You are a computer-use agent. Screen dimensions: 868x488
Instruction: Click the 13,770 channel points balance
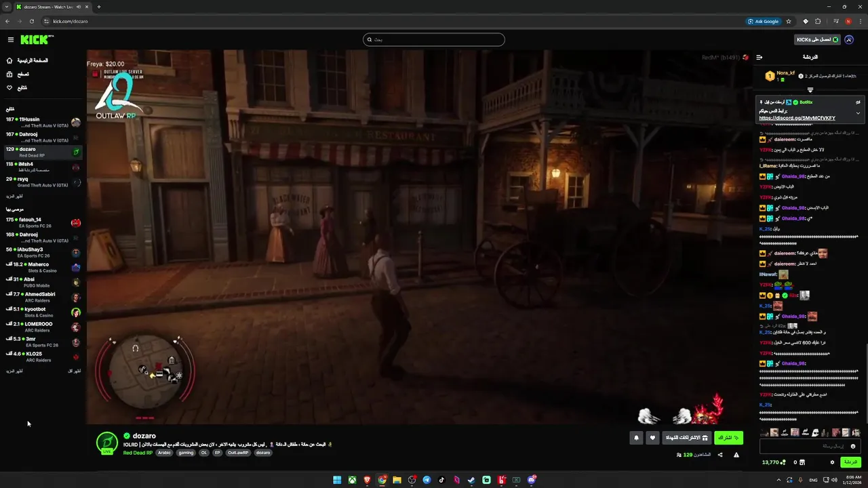[773, 462]
